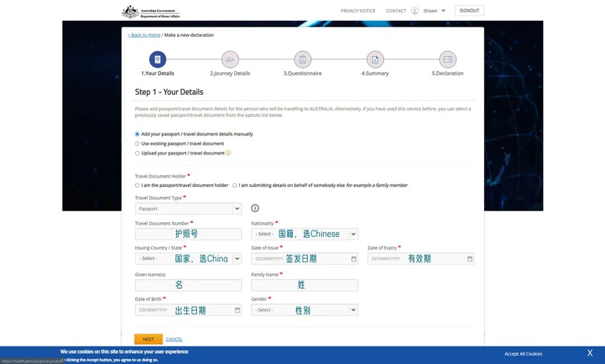The image size is (605, 364).
Task: Open the CONTACT page
Action: [396, 11]
